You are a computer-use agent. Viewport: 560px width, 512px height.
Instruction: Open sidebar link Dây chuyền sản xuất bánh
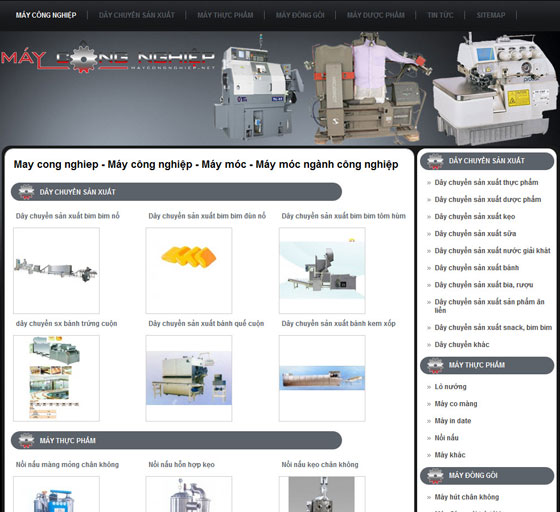(477, 268)
